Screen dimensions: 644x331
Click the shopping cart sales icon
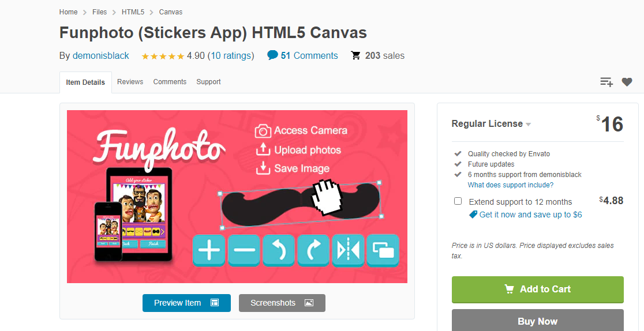point(355,55)
